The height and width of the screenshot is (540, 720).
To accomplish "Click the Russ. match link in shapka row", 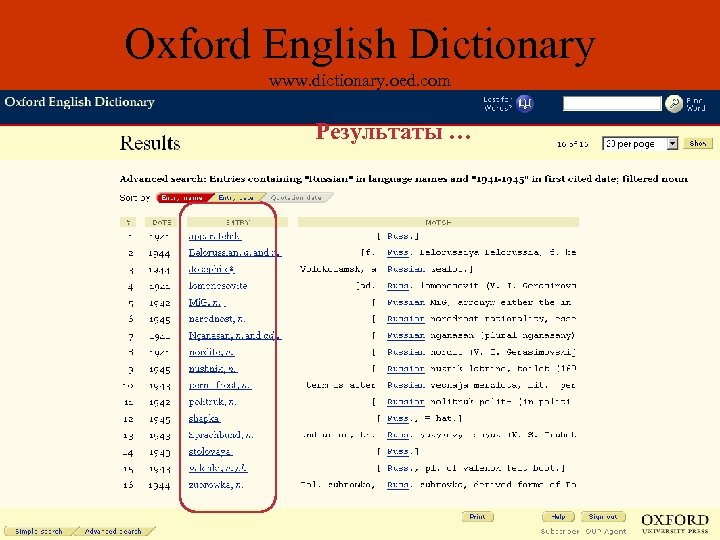I will 397,418.
